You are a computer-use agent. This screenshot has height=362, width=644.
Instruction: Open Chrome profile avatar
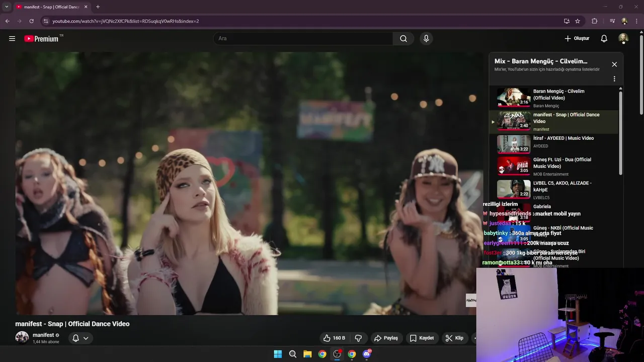[x=624, y=21]
